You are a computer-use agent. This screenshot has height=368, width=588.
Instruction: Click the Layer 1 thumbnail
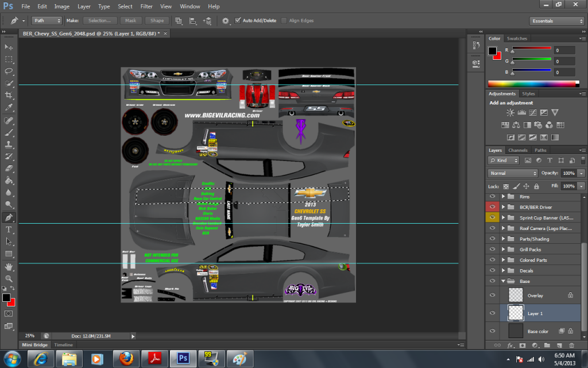tap(516, 313)
